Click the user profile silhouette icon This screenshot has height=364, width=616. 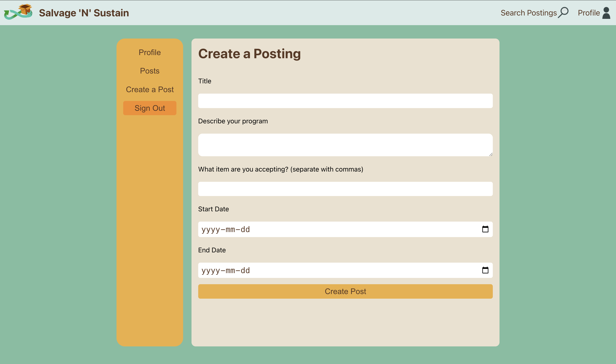pyautogui.click(x=606, y=13)
